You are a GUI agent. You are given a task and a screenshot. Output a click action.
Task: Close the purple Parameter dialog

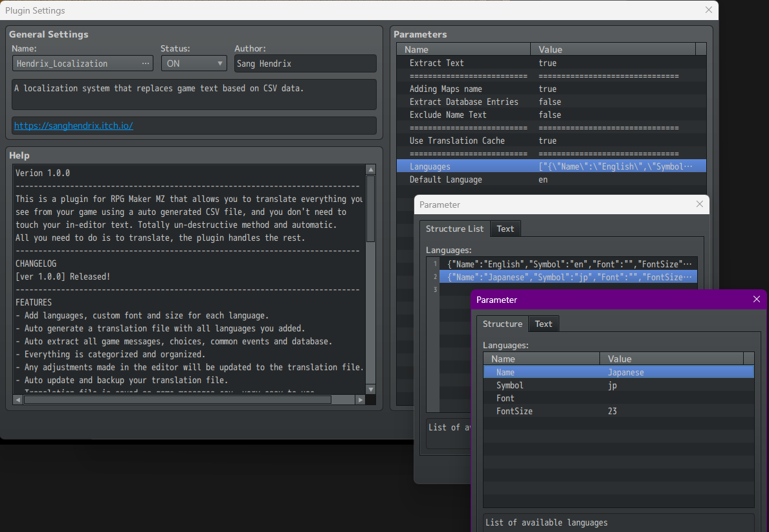coord(756,299)
